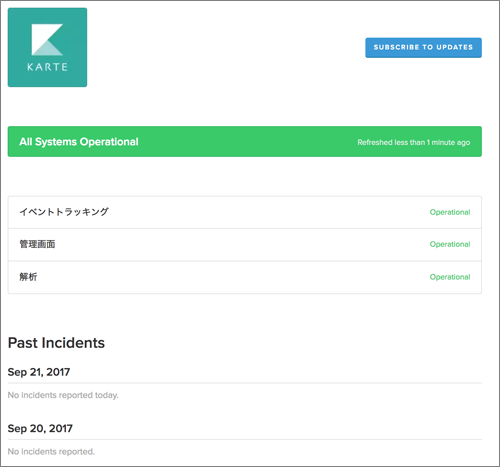Select the 解析 component row

[245, 277]
